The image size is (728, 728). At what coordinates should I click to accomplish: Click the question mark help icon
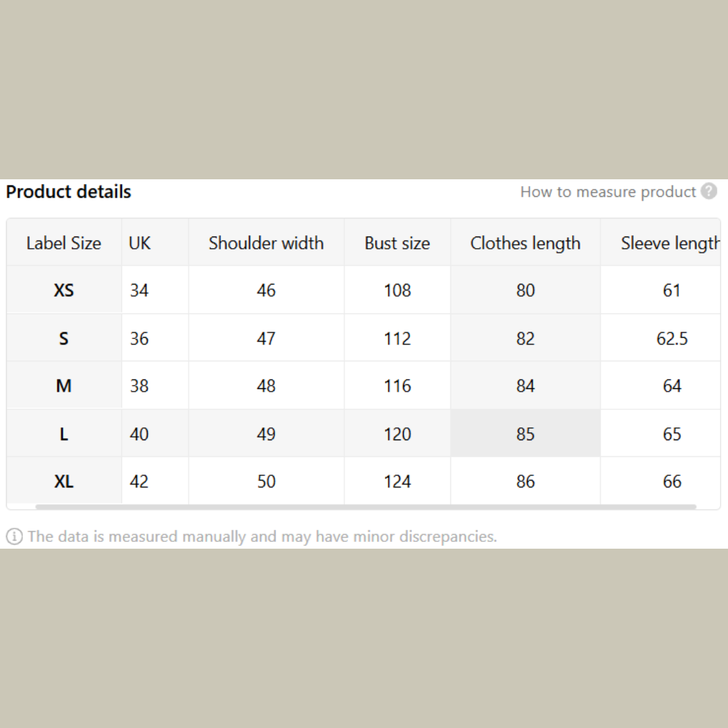(x=708, y=191)
